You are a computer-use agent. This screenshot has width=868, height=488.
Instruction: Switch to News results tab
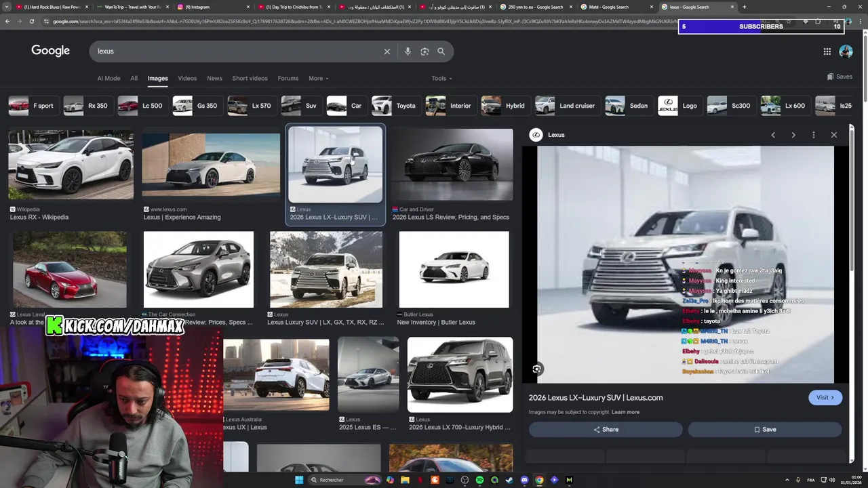click(214, 79)
